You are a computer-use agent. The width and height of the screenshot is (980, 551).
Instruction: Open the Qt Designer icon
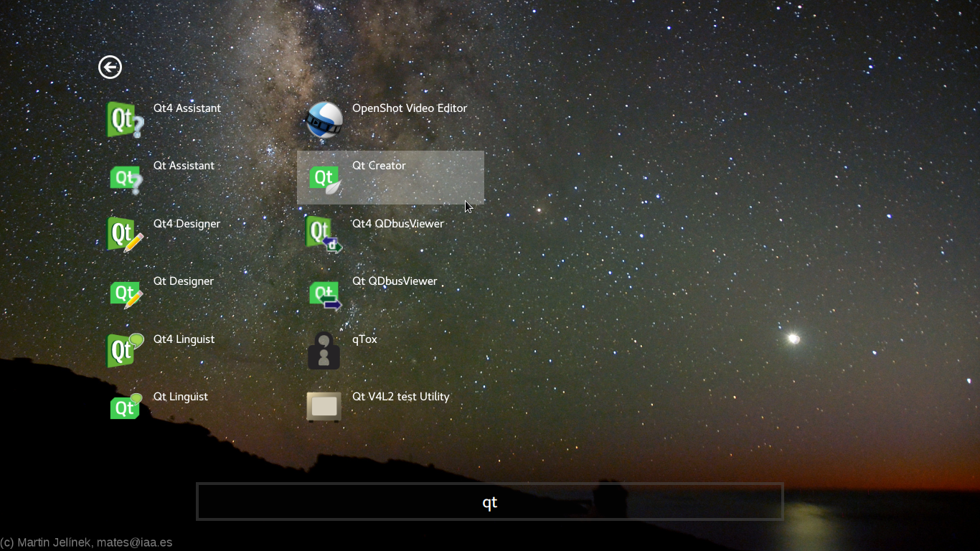point(126,293)
